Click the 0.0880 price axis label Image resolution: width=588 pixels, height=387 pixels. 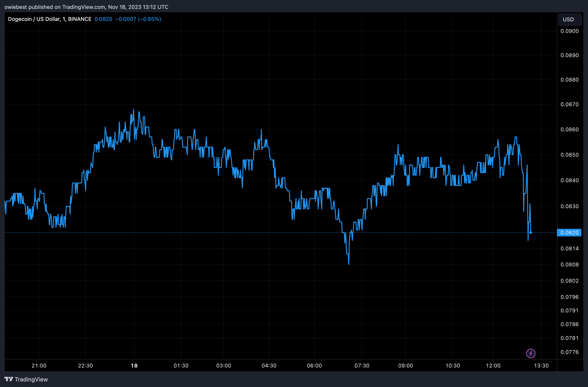coord(569,80)
